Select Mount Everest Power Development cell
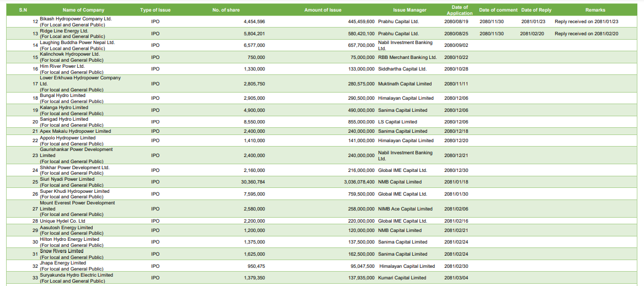 [x=78, y=209]
